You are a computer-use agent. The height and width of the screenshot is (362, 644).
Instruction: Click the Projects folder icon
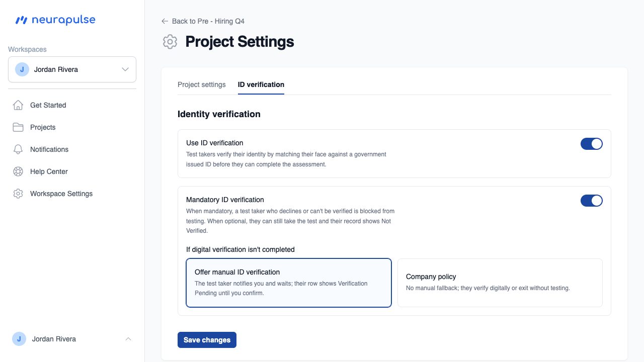point(18,127)
